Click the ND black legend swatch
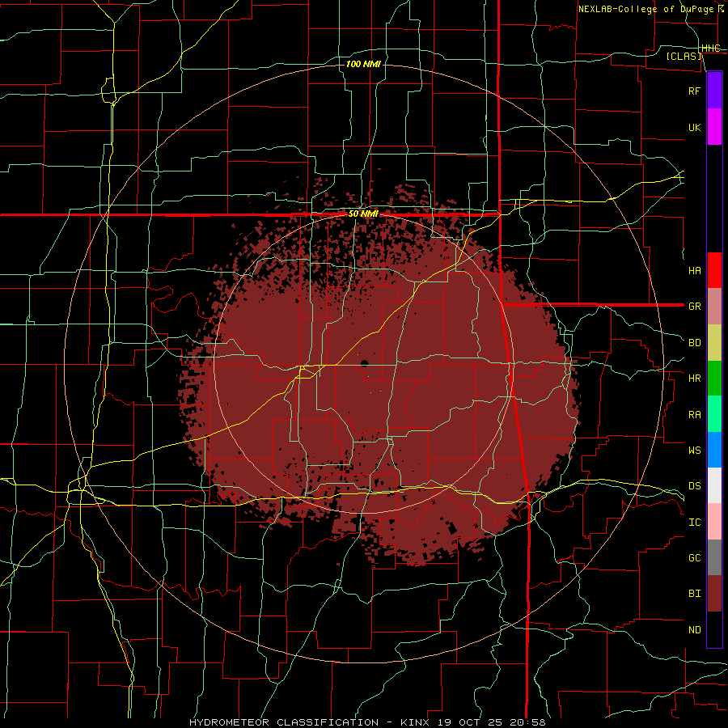 click(x=714, y=629)
